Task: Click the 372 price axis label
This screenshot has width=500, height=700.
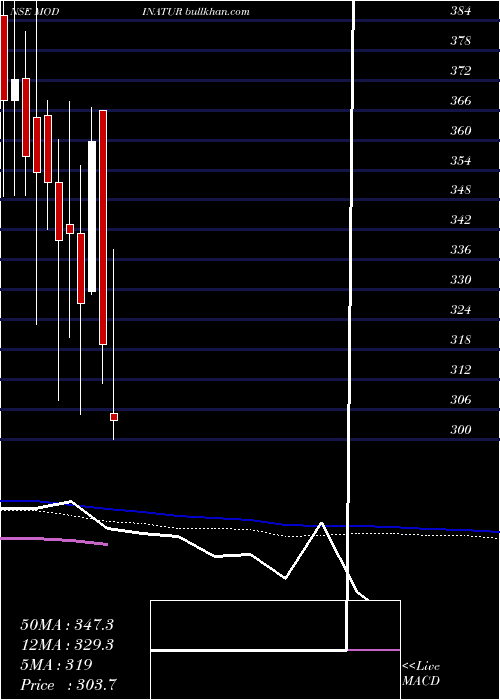Action: [x=460, y=71]
